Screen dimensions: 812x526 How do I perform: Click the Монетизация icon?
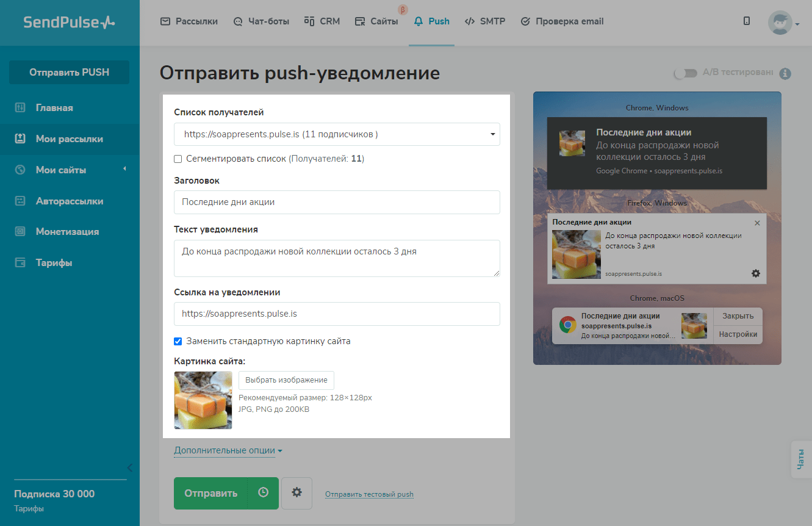point(20,232)
